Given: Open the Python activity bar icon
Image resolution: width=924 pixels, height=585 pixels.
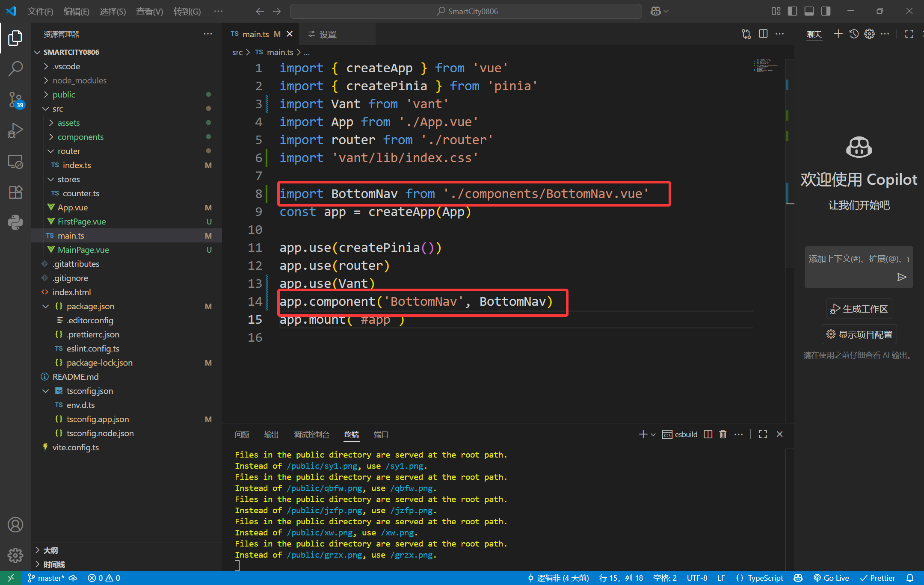Looking at the screenshot, I should pyautogui.click(x=15, y=222).
